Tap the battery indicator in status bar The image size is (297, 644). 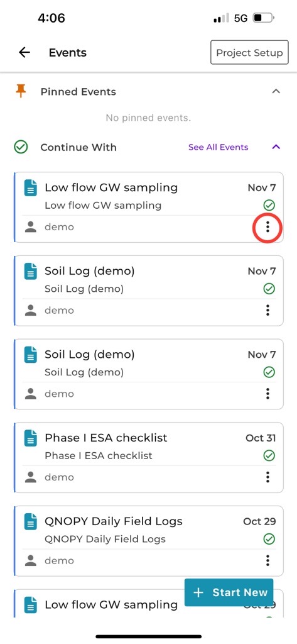point(264,18)
